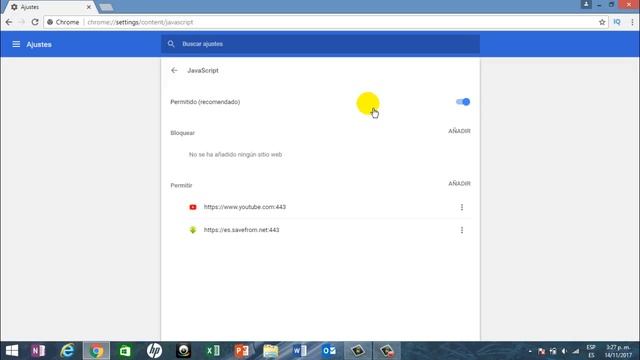Click browser back navigation arrow
Image resolution: width=640 pixels, height=360 pixels.
coord(9,22)
